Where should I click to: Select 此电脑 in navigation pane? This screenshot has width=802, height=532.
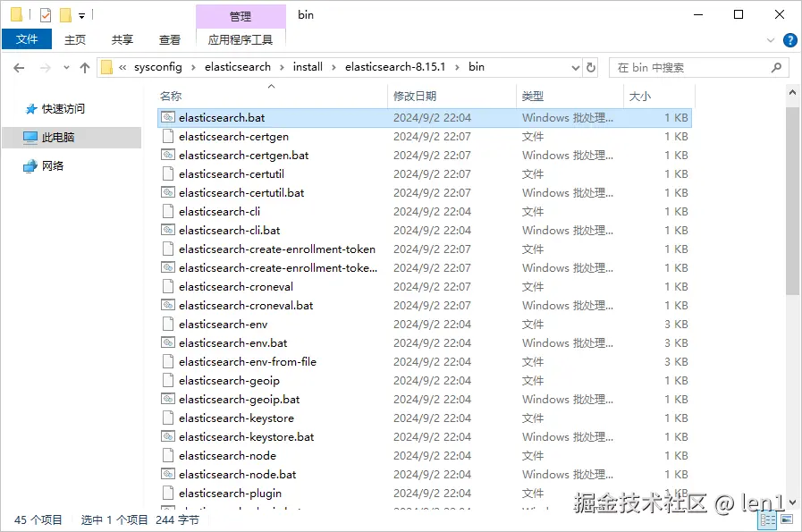tap(58, 137)
